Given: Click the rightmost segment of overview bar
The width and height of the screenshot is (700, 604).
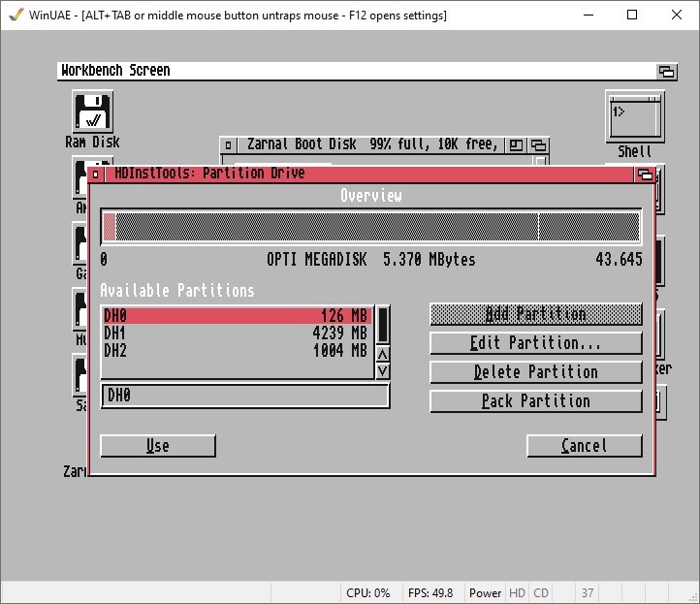Looking at the screenshot, I should [589, 227].
